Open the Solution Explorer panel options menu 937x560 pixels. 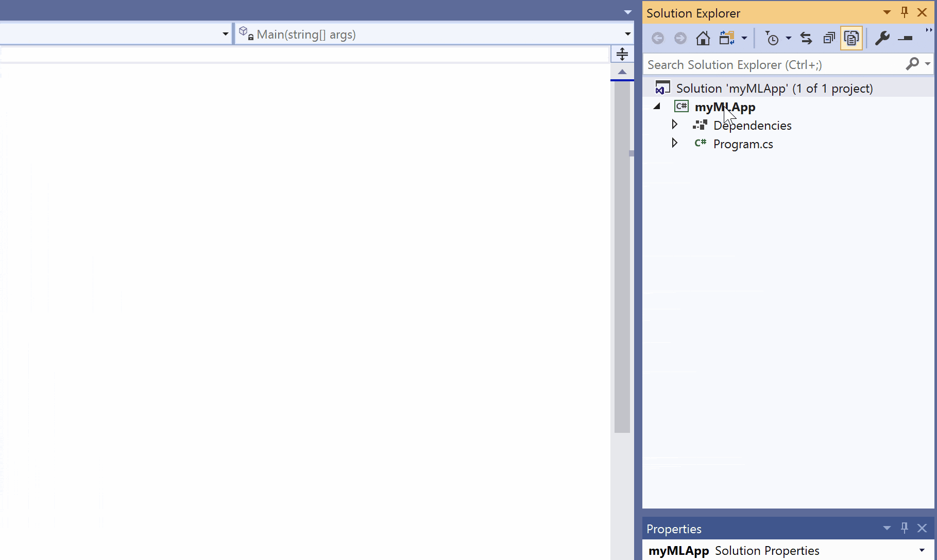(x=886, y=12)
